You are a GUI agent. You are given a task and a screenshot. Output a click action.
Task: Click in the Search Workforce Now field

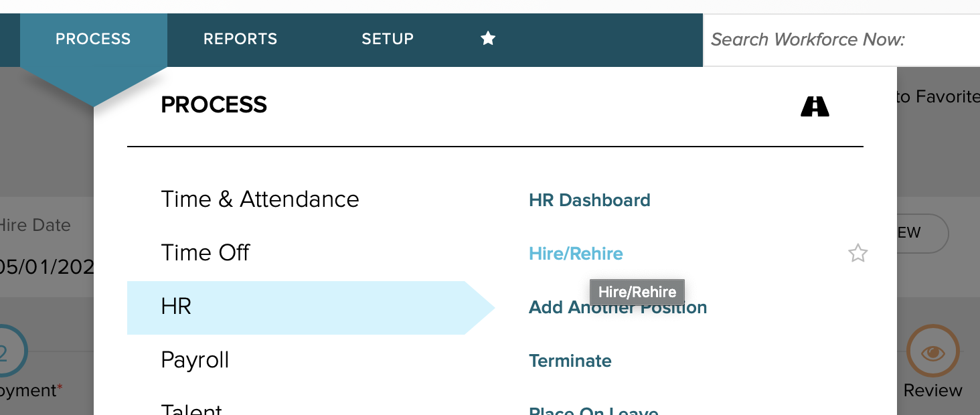(x=840, y=40)
